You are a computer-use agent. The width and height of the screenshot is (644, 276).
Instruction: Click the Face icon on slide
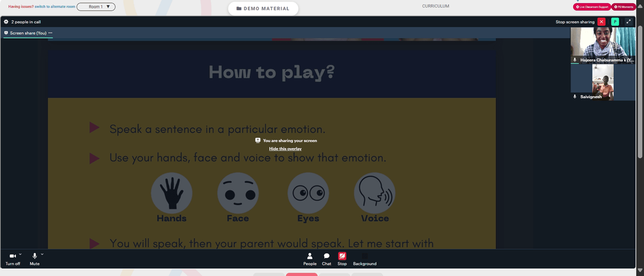(x=238, y=193)
